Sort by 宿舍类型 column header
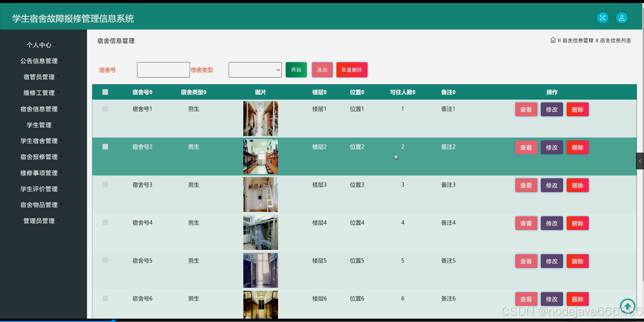The height and width of the screenshot is (322, 644). click(194, 92)
